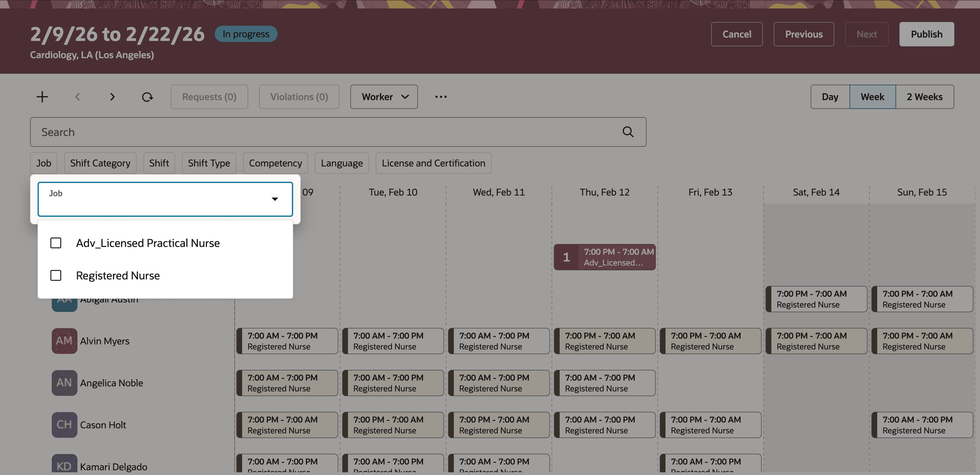Click the plus icon to add a shift
This screenshot has width=980, height=475.
[x=42, y=96]
